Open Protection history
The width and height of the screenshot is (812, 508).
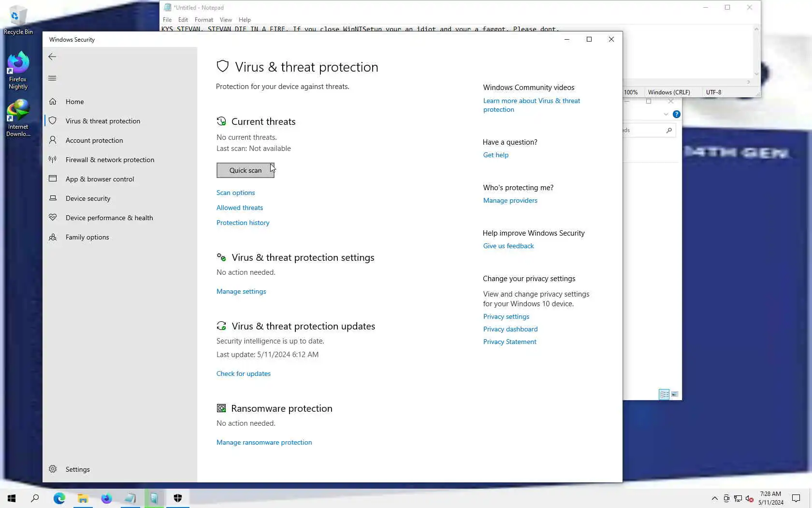tap(243, 223)
